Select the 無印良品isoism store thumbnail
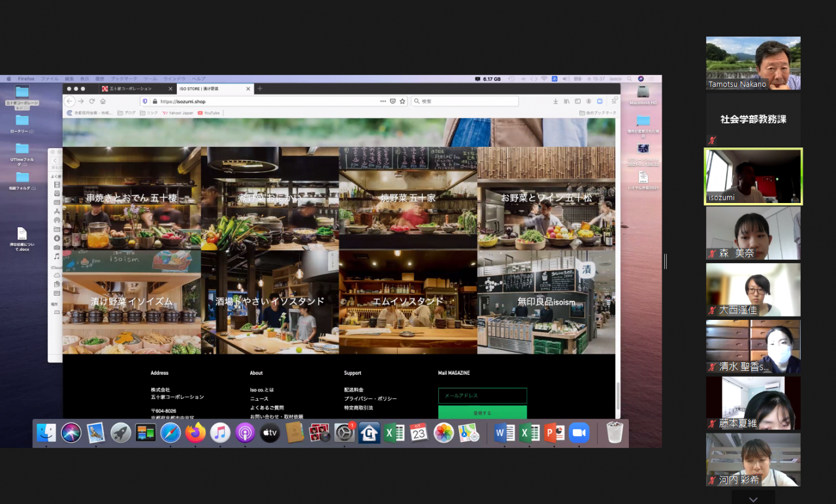 tap(546, 302)
